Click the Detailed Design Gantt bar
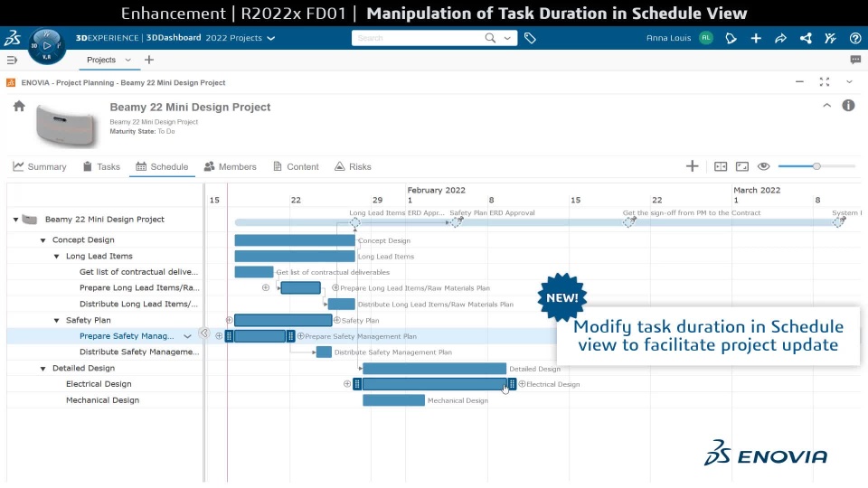Screen dimensions: 868x488 point(435,369)
